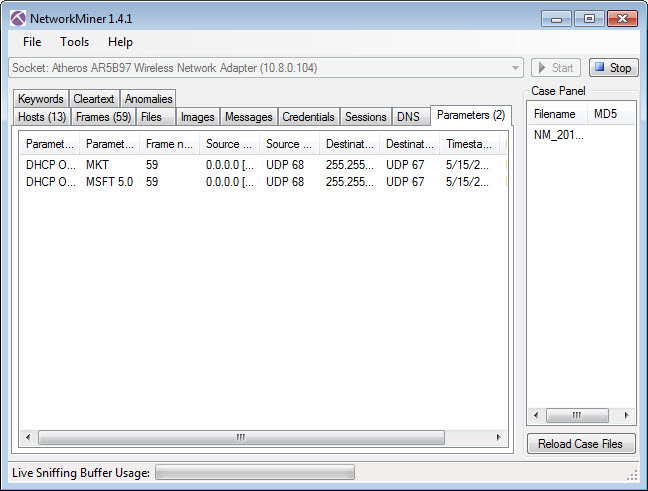Screen dimensions: 648x491
Task: Click the NetworkMiner title bar app icon
Action: click(18, 19)
